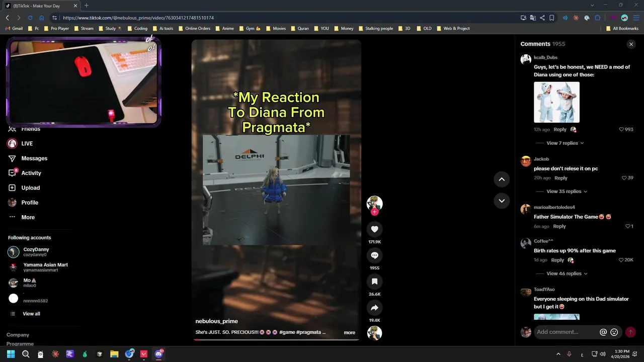
Task: Open the emoji picker in comment box
Action: click(x=614, y=332)
